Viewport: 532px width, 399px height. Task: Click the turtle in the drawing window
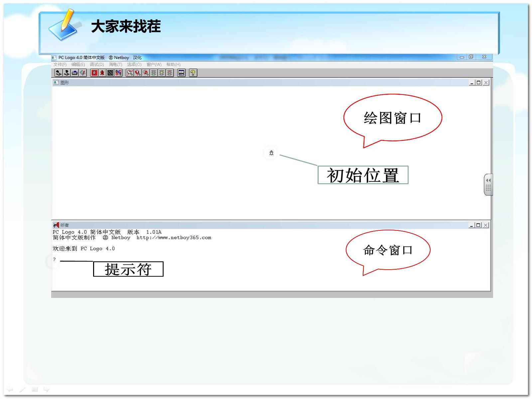(x=271, y=153)
